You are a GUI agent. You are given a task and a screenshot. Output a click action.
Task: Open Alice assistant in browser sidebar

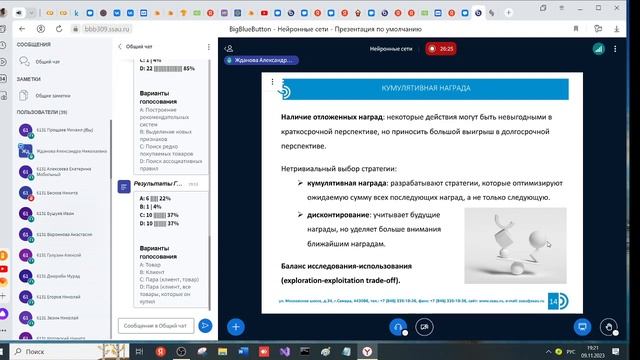point(4,314)
